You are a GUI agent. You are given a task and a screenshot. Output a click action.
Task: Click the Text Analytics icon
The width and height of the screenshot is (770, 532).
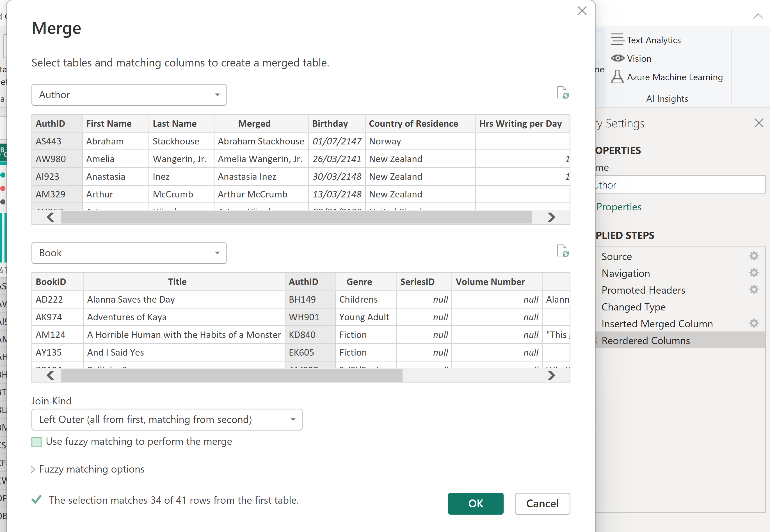[x=617, y=39]
